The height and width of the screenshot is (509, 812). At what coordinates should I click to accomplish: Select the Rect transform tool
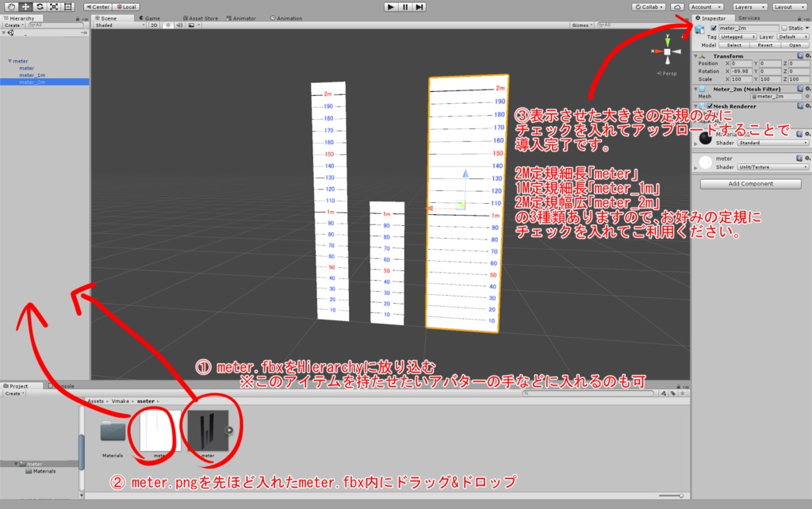point(68,6)
